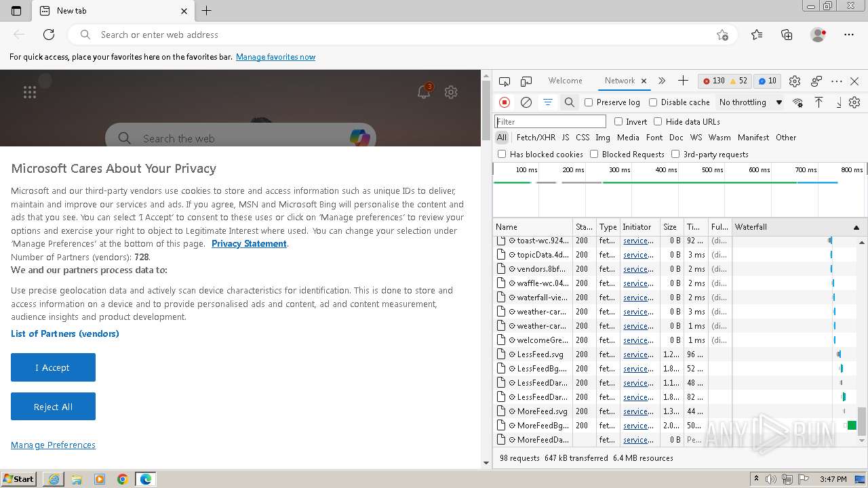Enable Disable cache checkbox

point(653,102)
